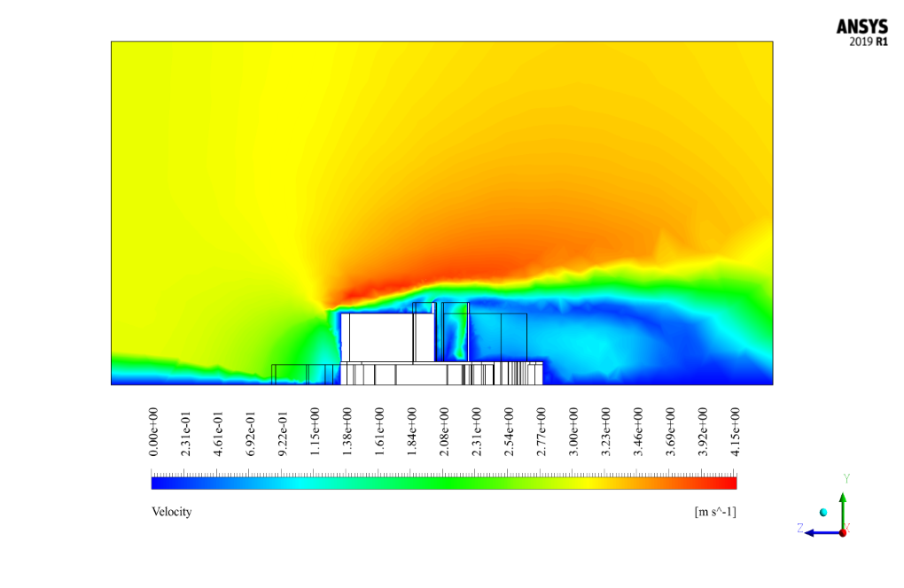Click the 1.15e+00 legend value
Screen dimensions: 904x588
point(315,432)
